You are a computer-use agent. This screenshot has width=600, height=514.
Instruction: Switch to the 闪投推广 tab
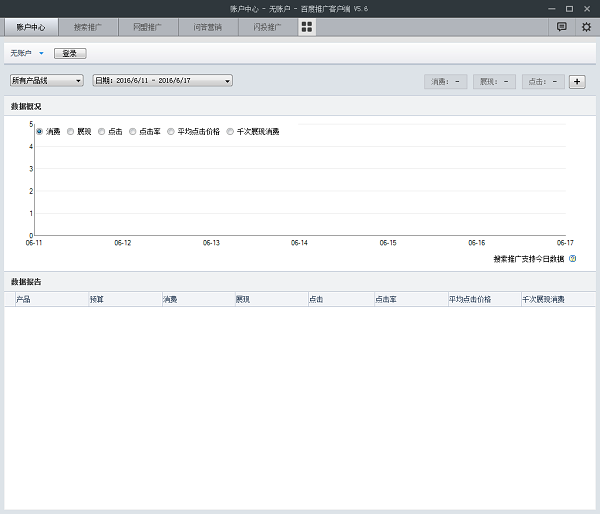click(x=268, y=27)
